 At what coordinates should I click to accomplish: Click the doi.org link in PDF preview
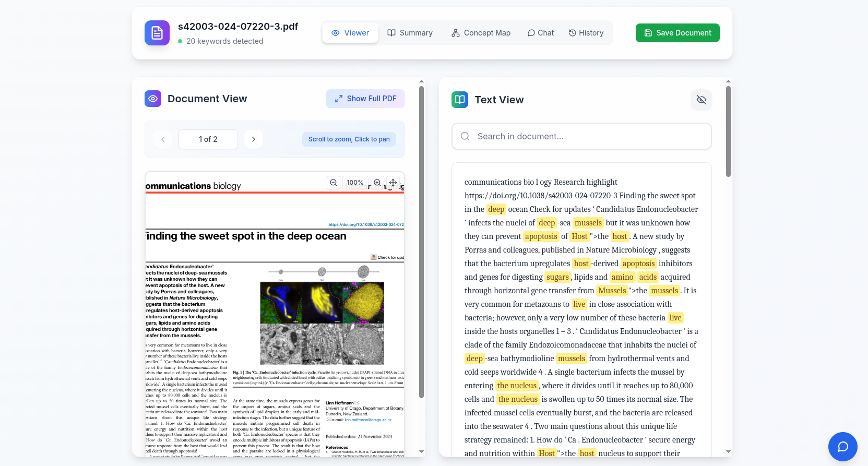366,224
